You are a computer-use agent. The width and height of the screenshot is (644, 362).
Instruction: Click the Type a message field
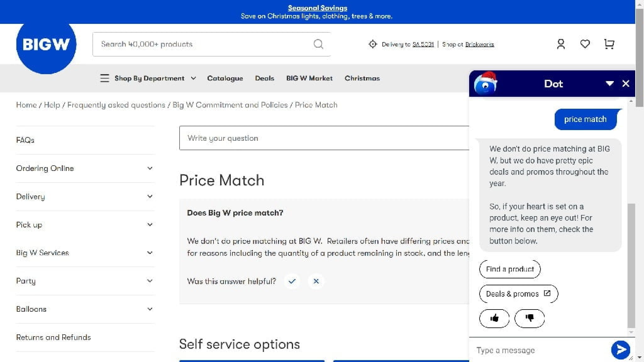click(519, 350)
